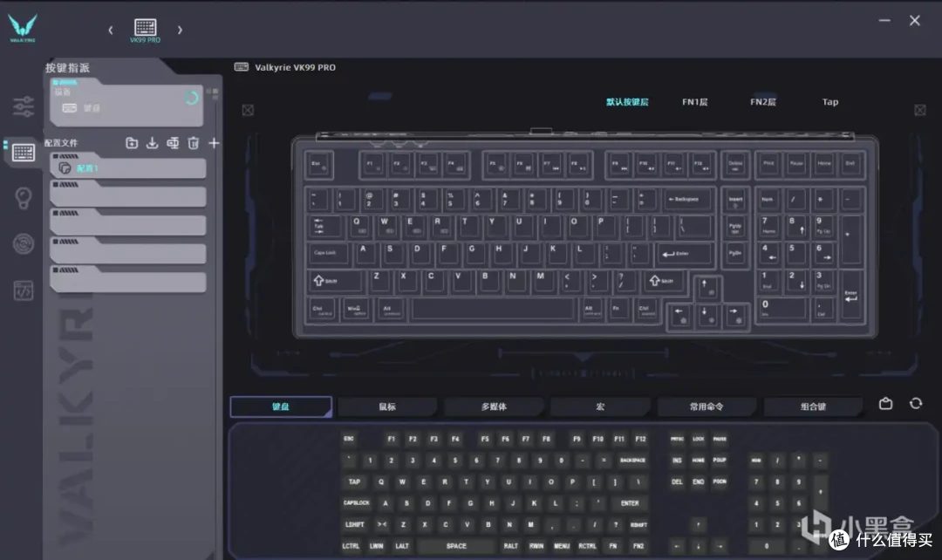
Task: Click the bag icon beside 组合键 tab
Action: (x=885, y=403)
